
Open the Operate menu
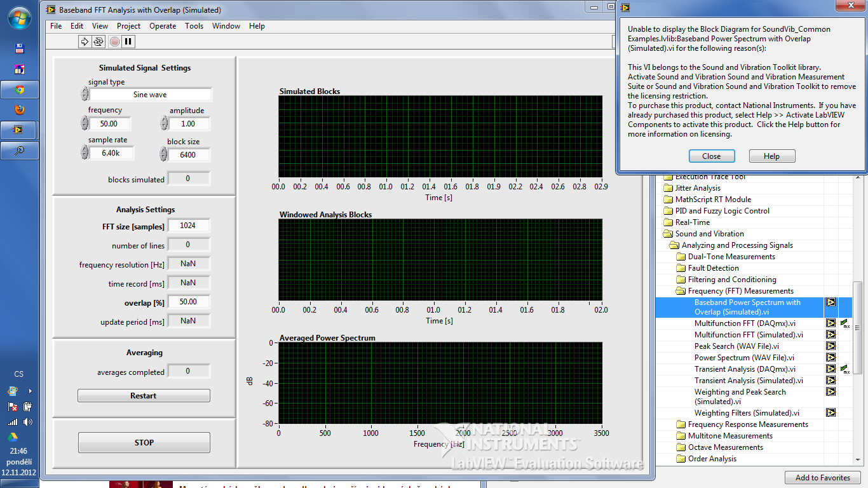tap(163, 26)
